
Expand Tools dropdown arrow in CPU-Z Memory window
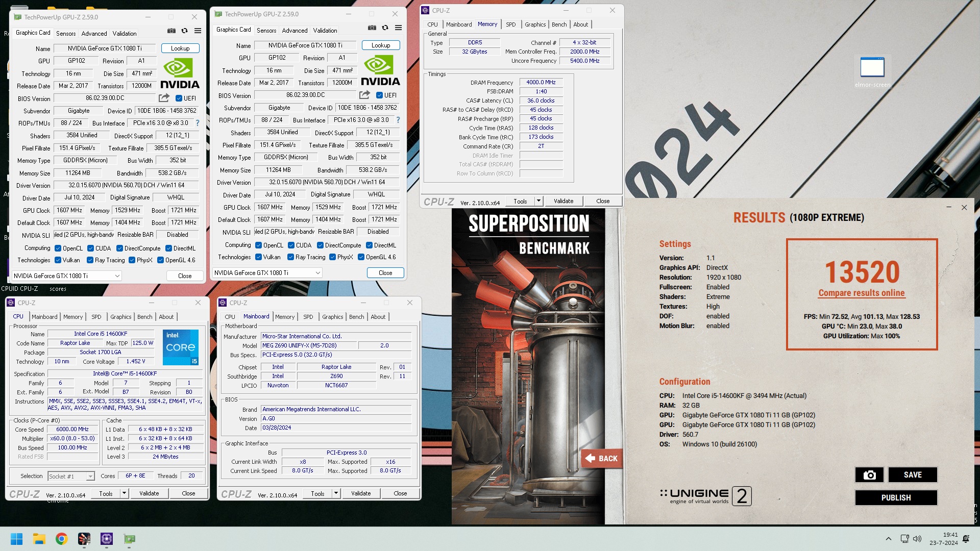(x=538, y=201)
